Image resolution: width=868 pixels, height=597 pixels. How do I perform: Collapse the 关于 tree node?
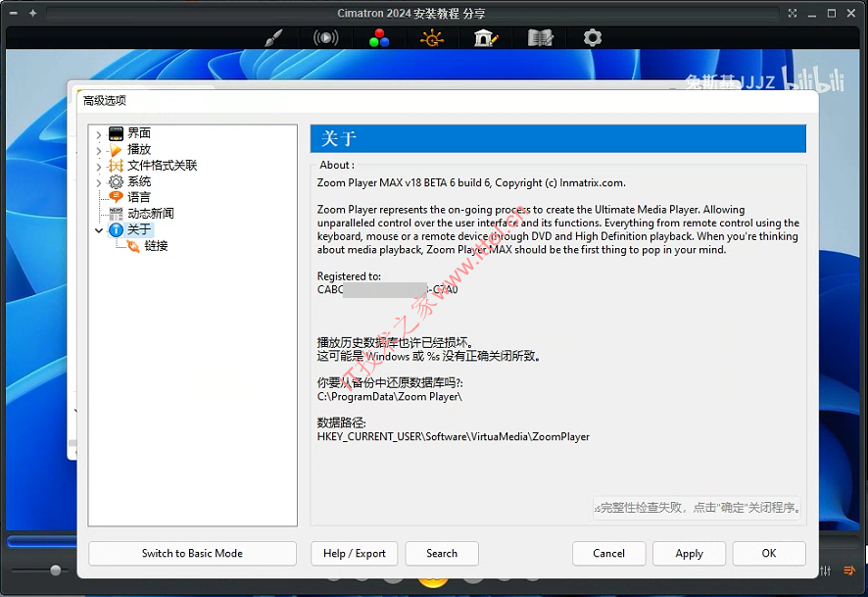click(99, 230)
